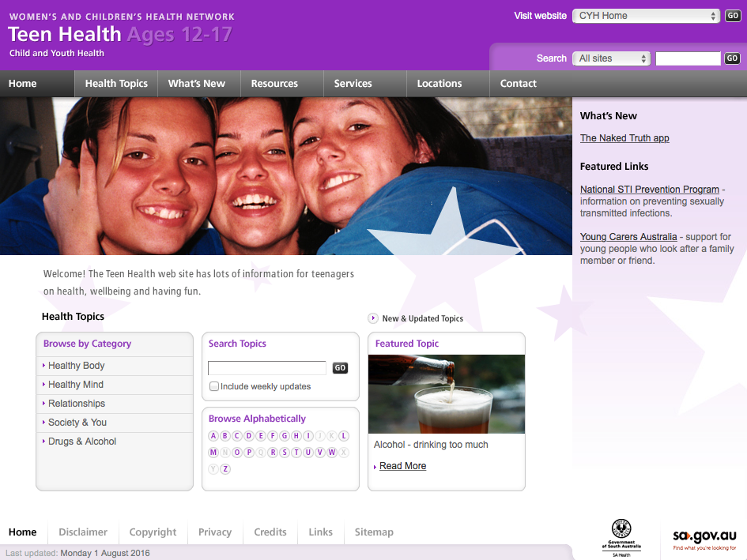
Task: Open the All sites search dropdown
Action: [612, 58]
